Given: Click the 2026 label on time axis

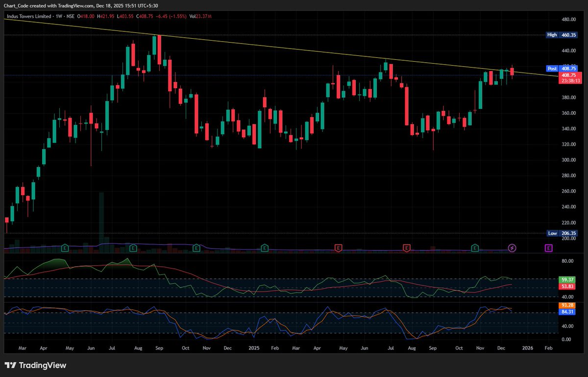Looking at the screenshot, I should click(x=527, y=348).
